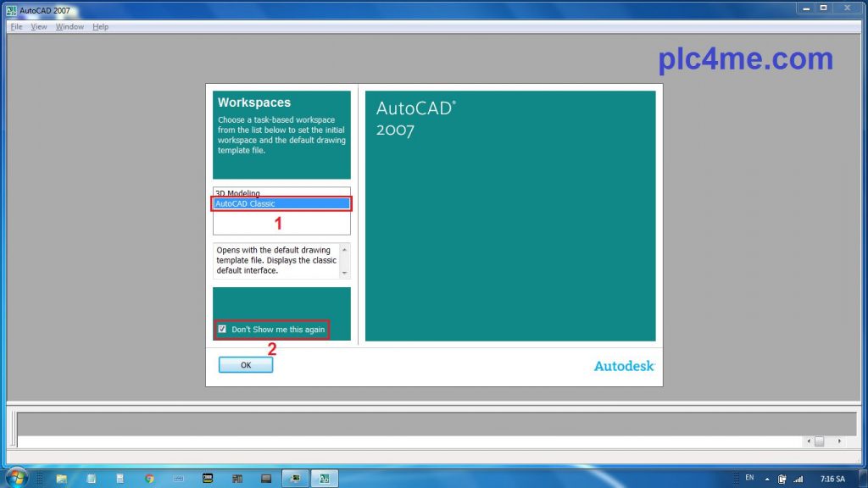Uncheck "Don't Show me this again"
The image size is (868, 488).
point(222,329)
